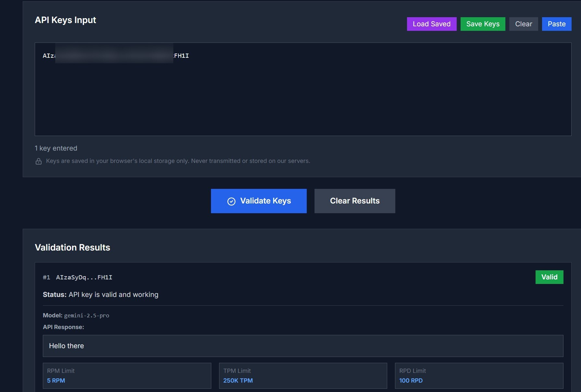Click the RPM Limit card
This screenshot has width=581, height=392.
tap(127, 375)
